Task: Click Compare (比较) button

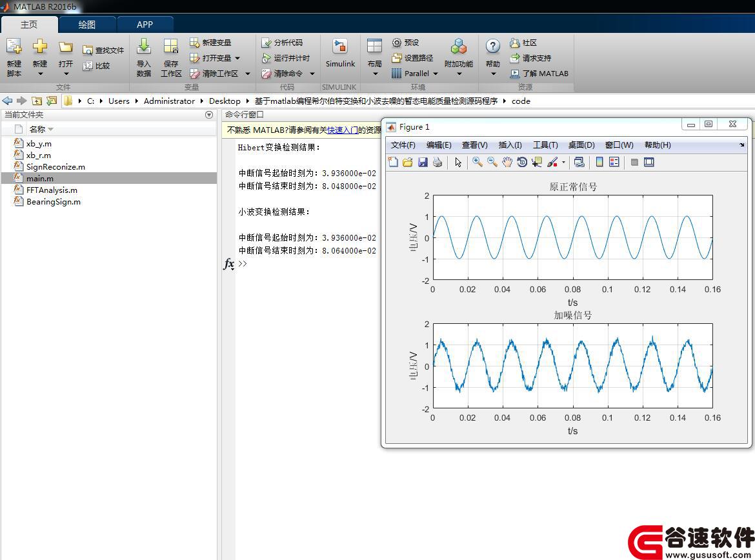Action: [96, 66]
